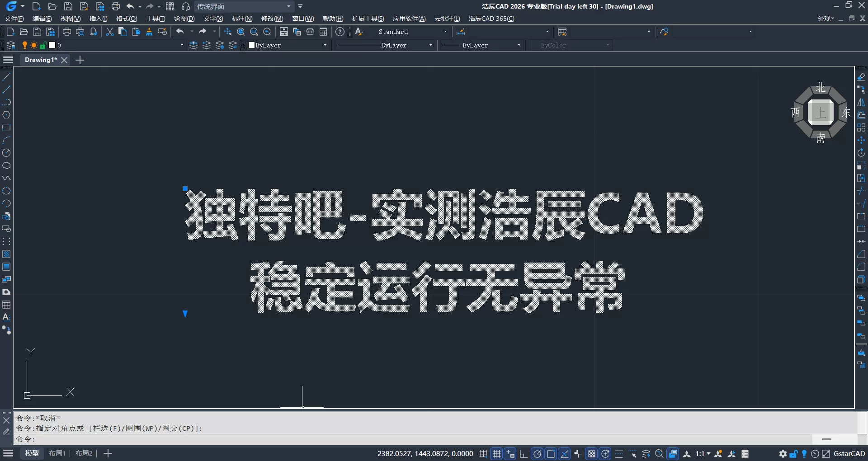Switch to the 布局1 layout tab

pos(57,453)
